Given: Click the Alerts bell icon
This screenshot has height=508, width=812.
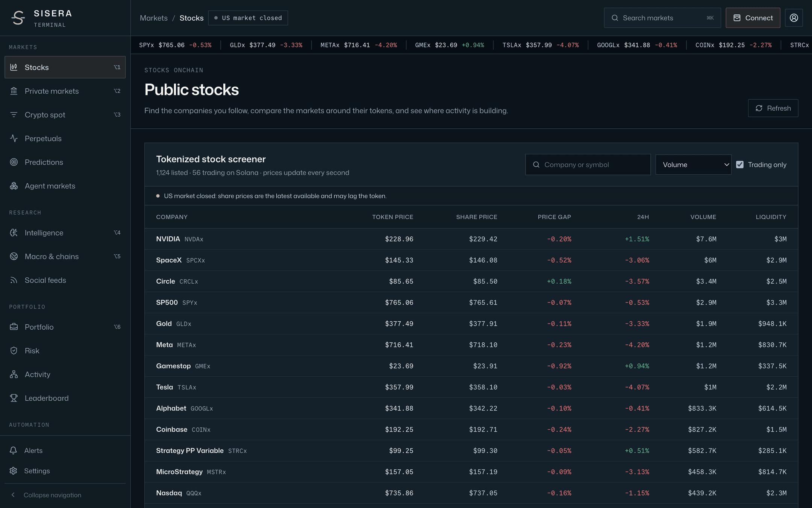Looking at the screenshot, I should point(14,450).
